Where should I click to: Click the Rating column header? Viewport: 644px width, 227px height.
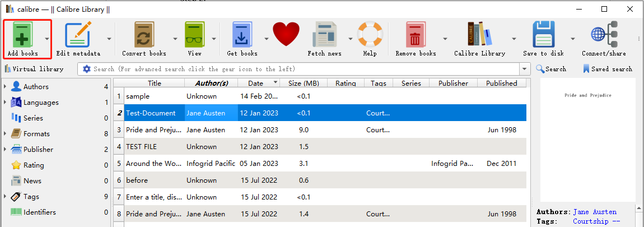(x=346, y=83)
